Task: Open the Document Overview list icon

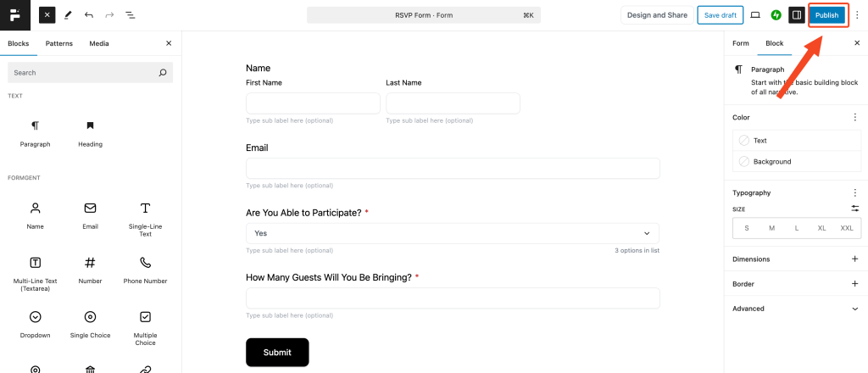Action: pos(130,15)
